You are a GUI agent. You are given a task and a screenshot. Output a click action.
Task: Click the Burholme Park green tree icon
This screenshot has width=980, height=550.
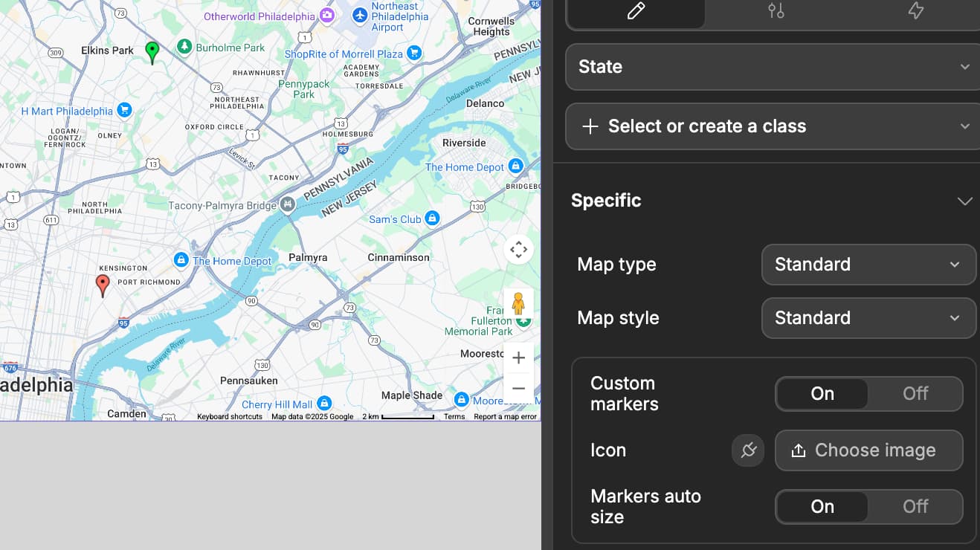point(184,47)
